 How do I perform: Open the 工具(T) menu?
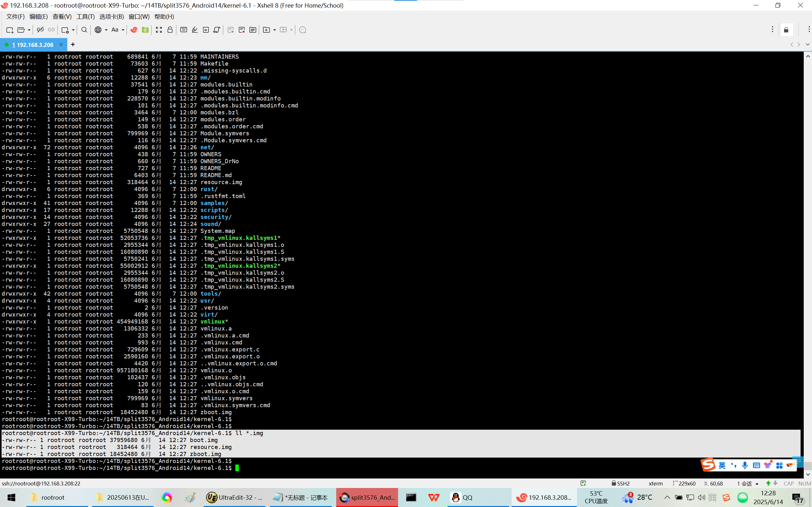pyautogui.click(x=85, y=16)
